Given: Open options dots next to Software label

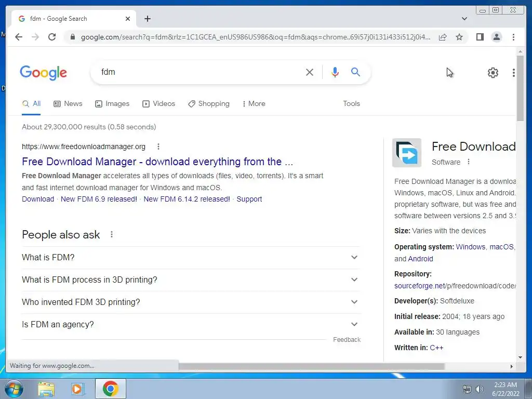Looking at the screenshot, I should (x=469, y=162).
